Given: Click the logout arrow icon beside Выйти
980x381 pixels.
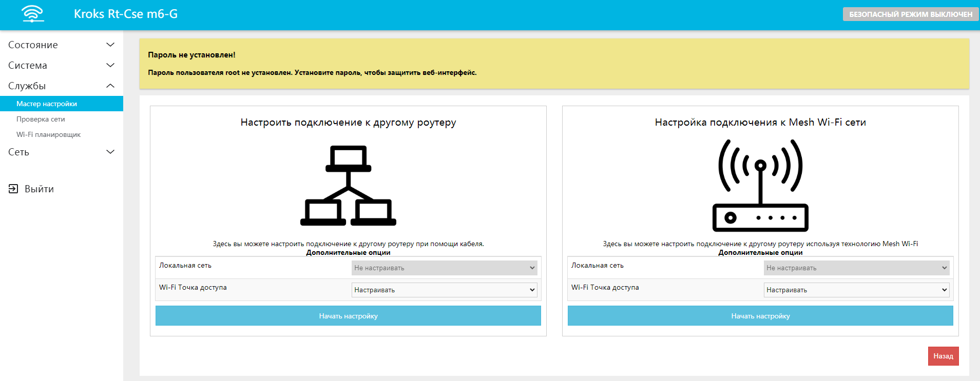Looking at the screenshot, I should [13, 189].
